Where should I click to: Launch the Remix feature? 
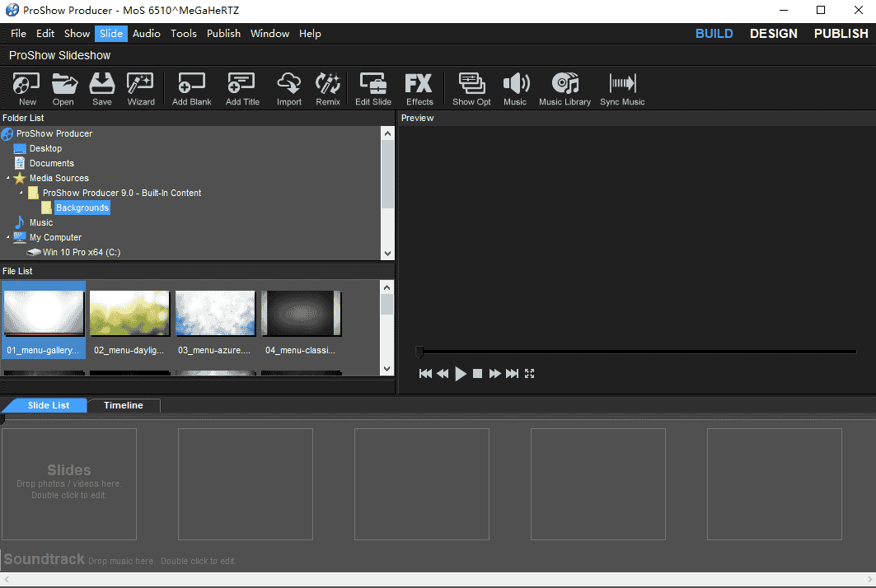tap(327, 88)
